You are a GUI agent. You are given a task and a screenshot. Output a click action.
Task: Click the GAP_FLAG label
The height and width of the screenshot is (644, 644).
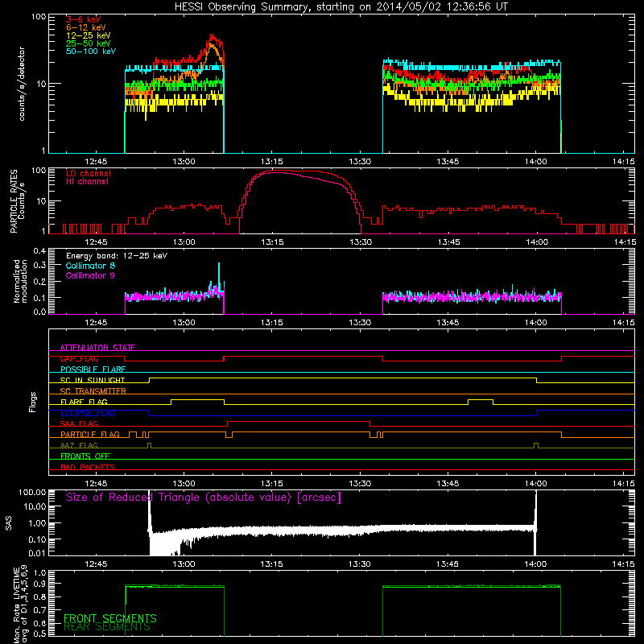pyautogui.click(x=79, y=358)
